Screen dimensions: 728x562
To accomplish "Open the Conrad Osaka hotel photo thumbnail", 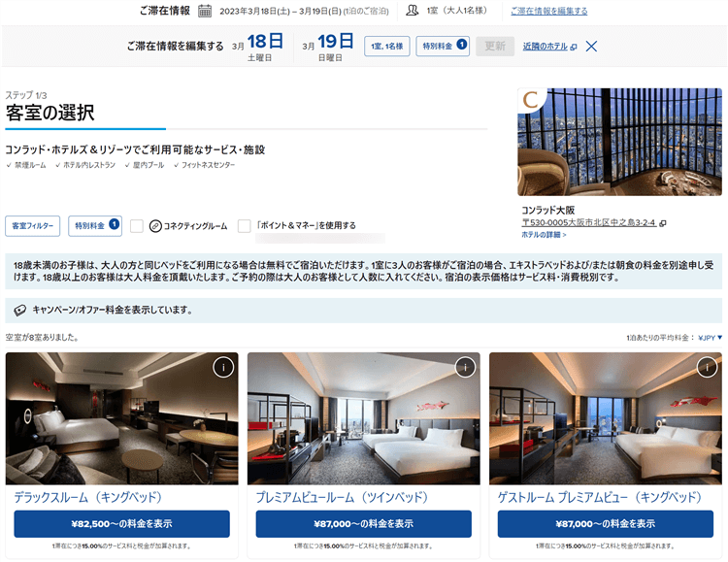I will tap(619, 142).
